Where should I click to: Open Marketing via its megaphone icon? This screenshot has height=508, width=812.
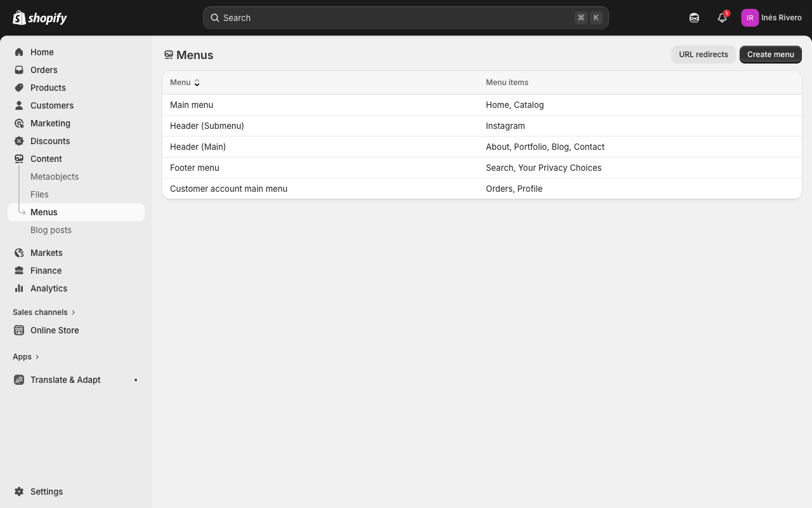pos(19,123)
